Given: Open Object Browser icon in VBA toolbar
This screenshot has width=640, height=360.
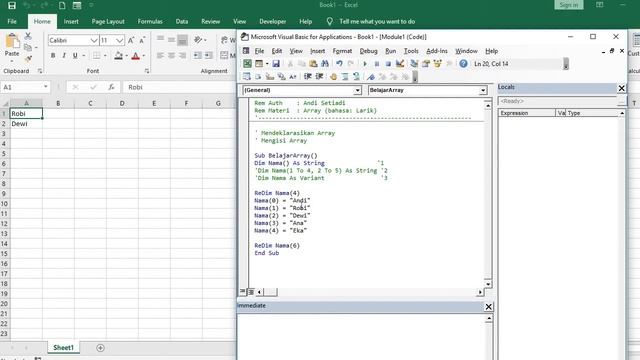Looking at the screenshot, I should click(x=438, y=64).
